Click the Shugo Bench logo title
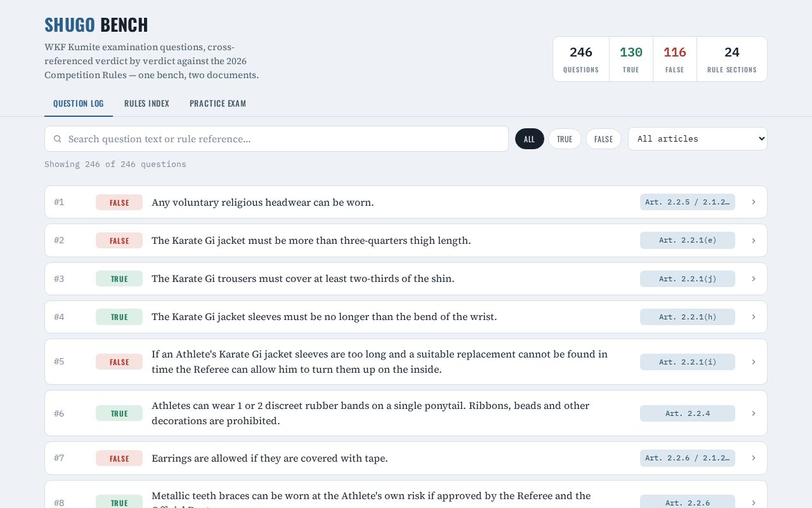The image size is (812, 508). click(96, 25)
